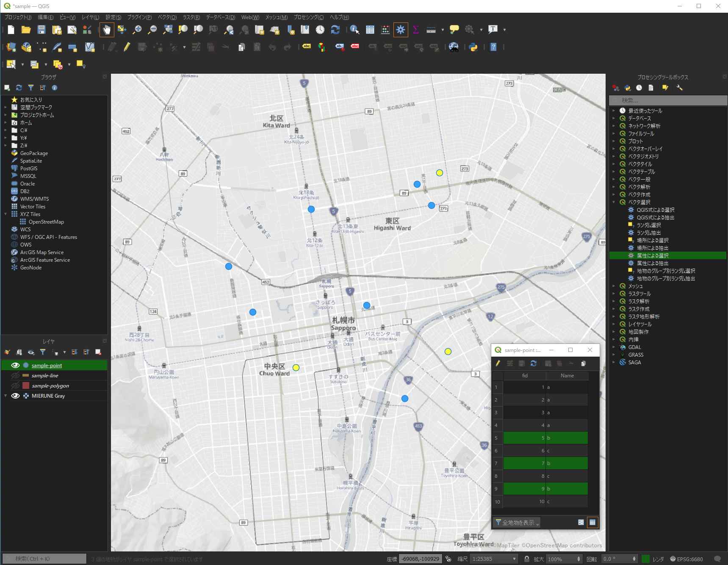Open the Statistical Summary sigma icon
Image resolution: width=728 pixels, height=565 pixels.
pyautogui.click(x=416, y=30)
